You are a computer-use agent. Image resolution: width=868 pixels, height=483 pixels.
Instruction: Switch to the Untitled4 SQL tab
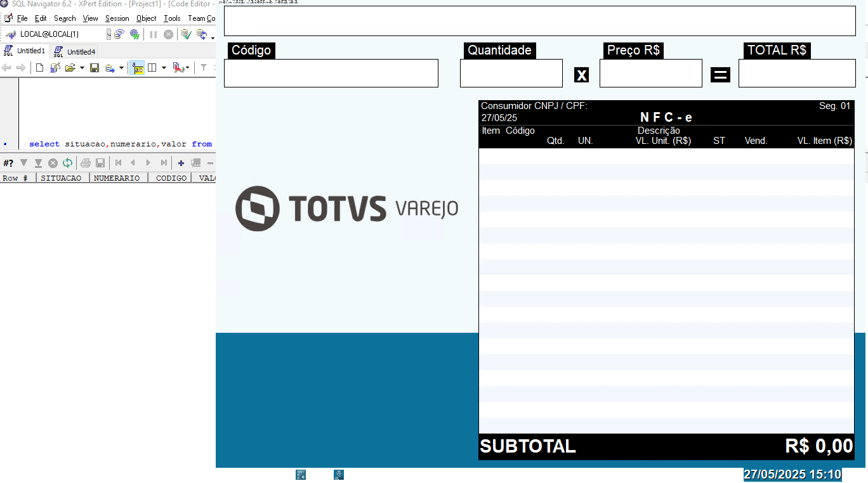coord(75,51)
